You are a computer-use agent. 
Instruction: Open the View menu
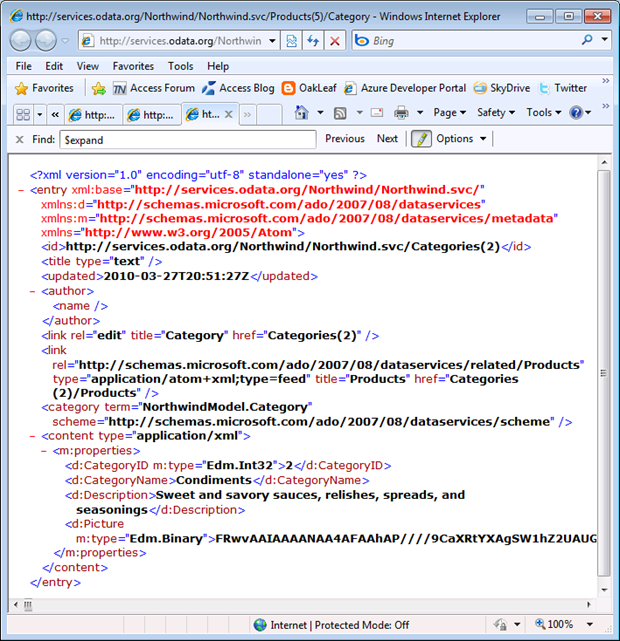pos(87,66)
